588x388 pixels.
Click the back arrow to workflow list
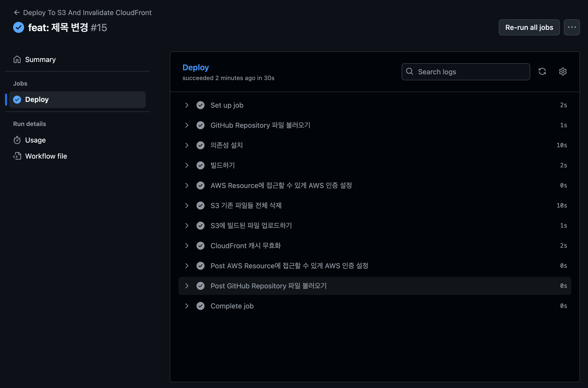tap(17, 13)
